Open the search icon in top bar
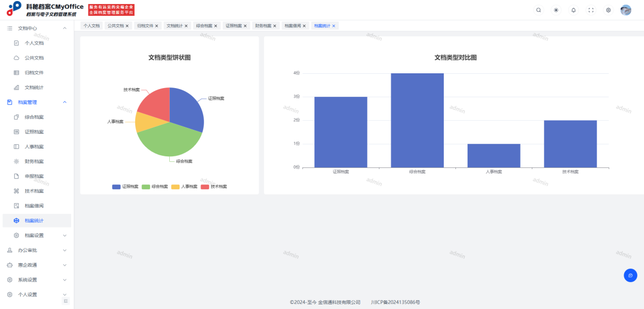The height and width of the screenshot is (309, 644). pos(539,10)
